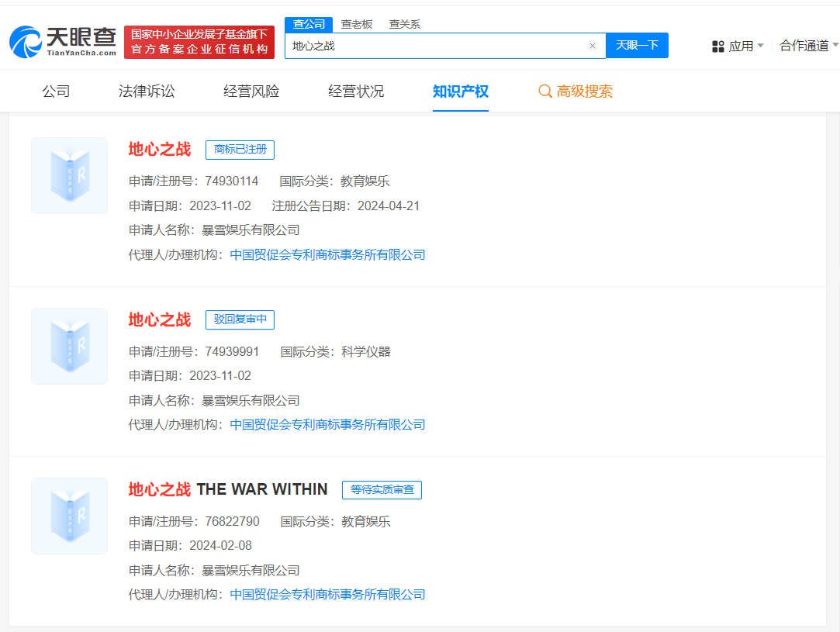Click the magnifier icon beside 高级搜索
840x632 pixels.
click(544, 91)
